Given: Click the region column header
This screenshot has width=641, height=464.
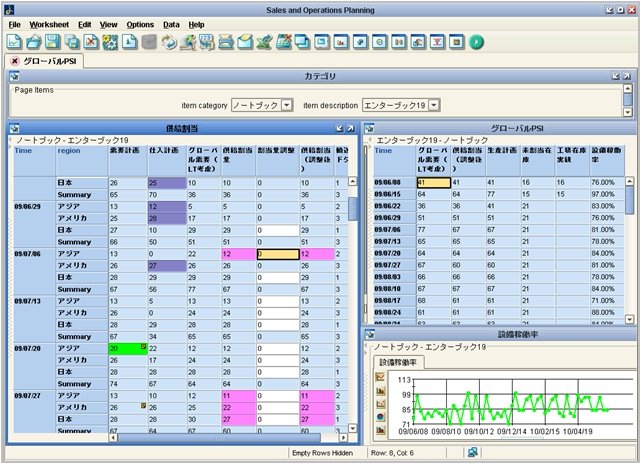Looking at the screenshot, I should [82, 161].
